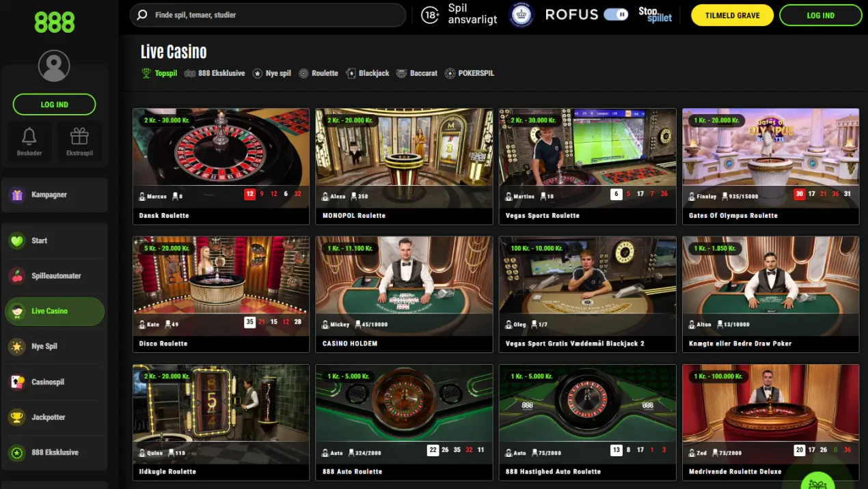868x489 pixels.
Task: Click last result 30 on Gates Of Olympus
Action: point(799,194)
